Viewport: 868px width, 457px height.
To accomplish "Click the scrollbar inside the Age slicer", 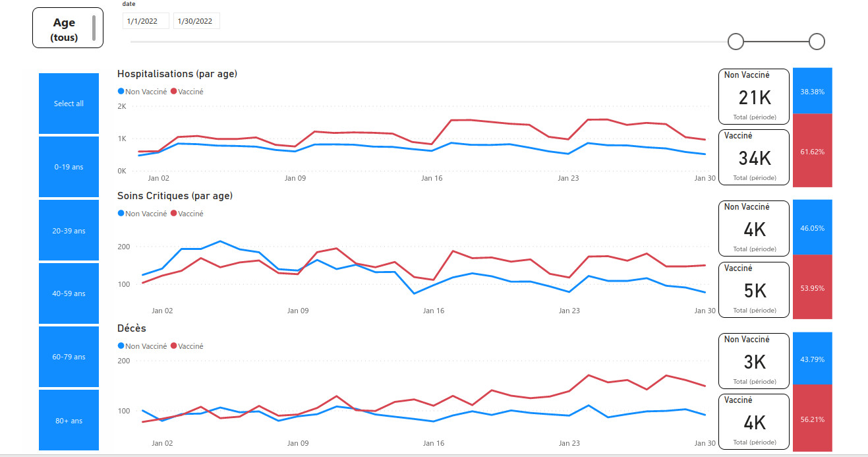I will [94, 28].
